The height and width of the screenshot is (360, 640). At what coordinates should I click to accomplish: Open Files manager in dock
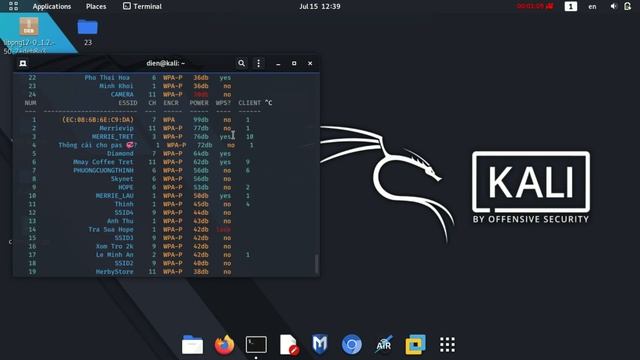point(192,345)
